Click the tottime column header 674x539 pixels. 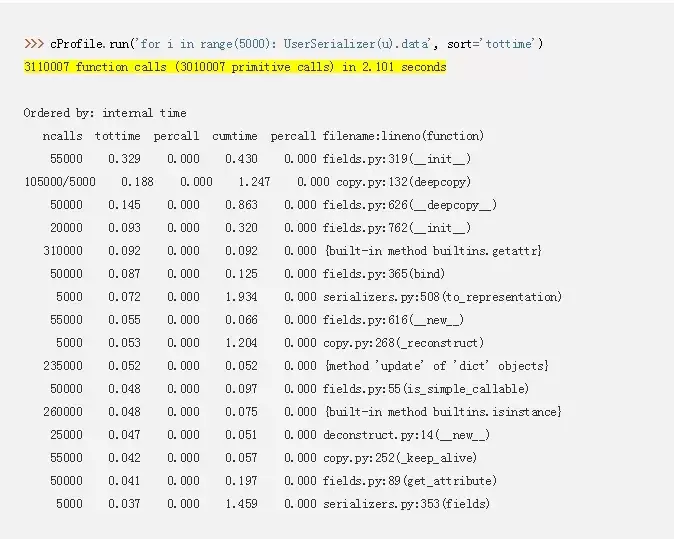tap(118, 136)
